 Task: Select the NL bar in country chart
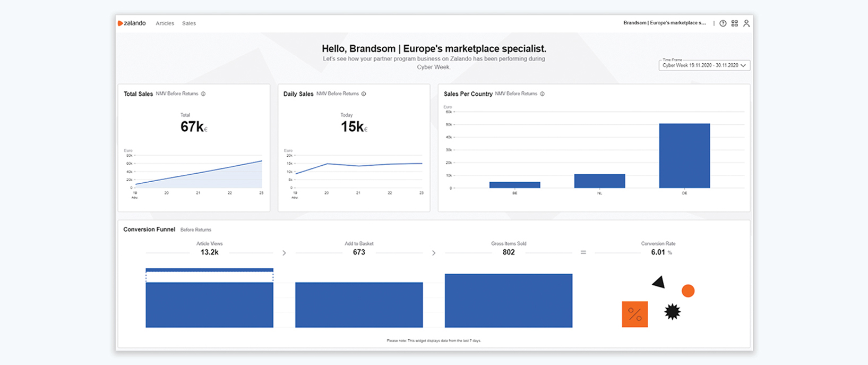[599, 181]
